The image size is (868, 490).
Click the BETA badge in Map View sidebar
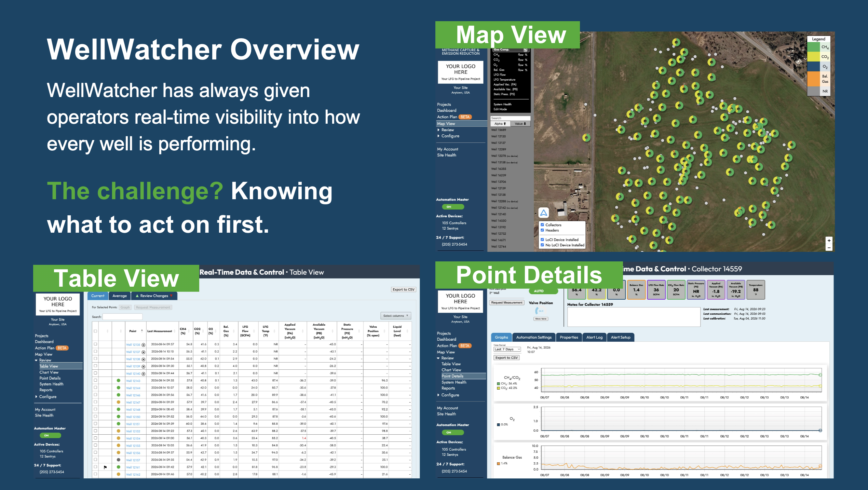[x=465, y=117]
